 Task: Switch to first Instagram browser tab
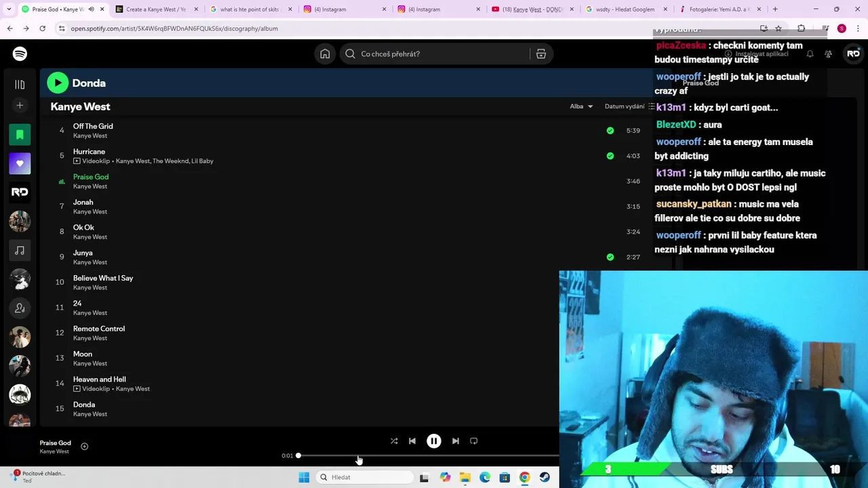tap(345, 9)
